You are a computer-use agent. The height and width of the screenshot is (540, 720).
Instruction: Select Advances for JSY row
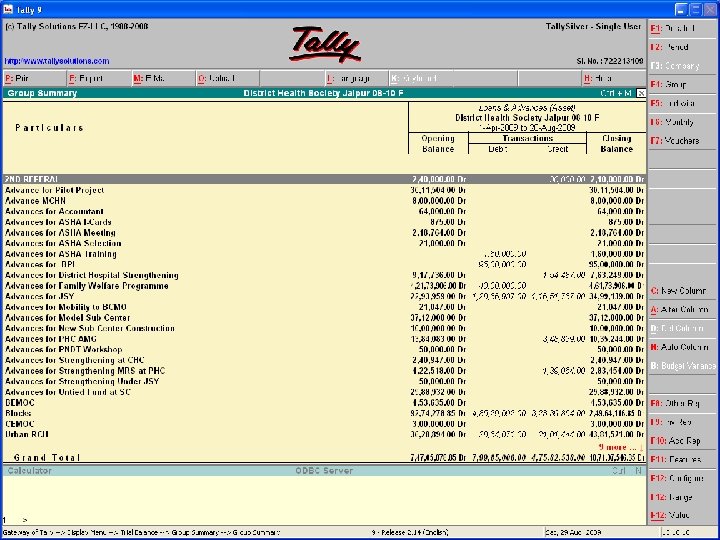click(324, 296)
